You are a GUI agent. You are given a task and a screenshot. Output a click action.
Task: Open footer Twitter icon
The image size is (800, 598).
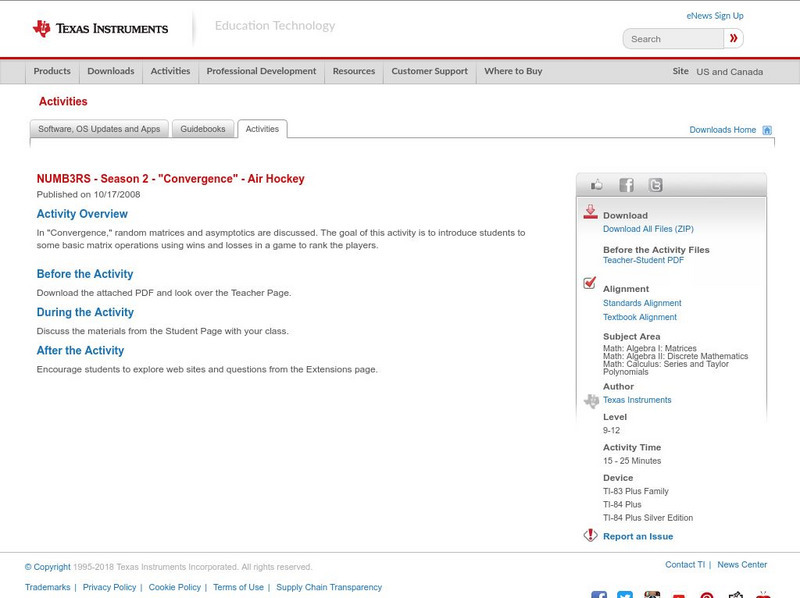(625, 594)
